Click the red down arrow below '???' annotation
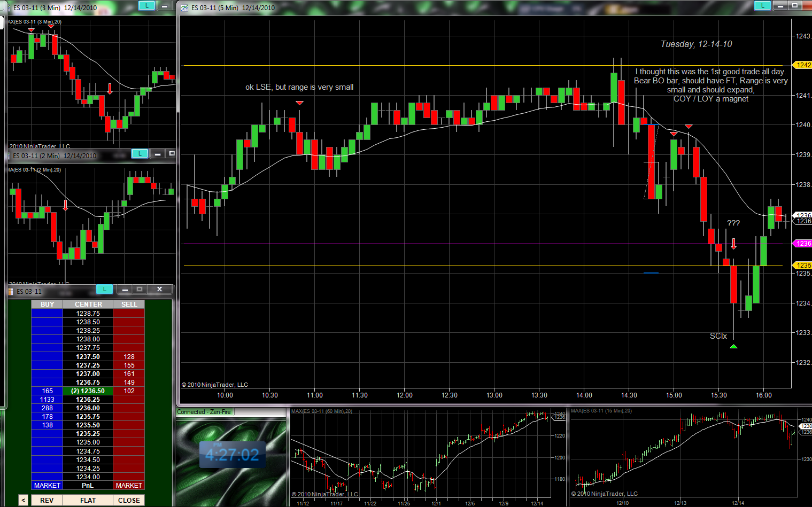The height and width of the screenshot is (507, 812). (x=733, y=244)
